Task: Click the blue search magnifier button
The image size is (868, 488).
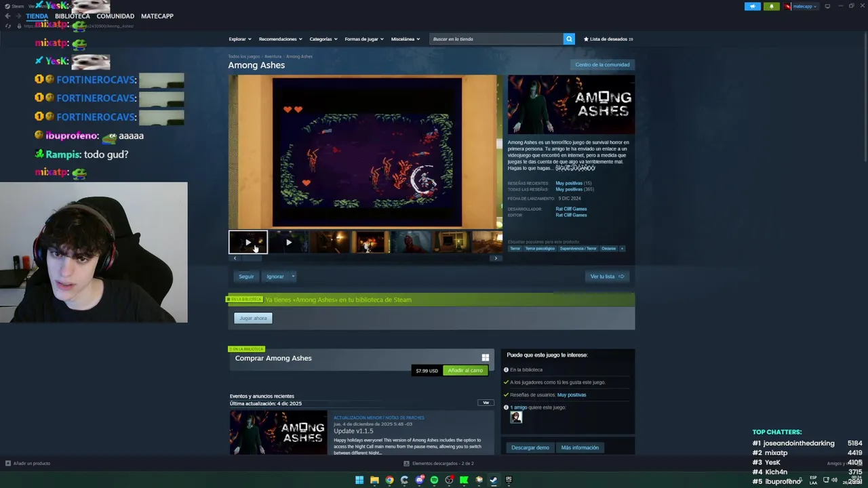Action: [569, 39]
